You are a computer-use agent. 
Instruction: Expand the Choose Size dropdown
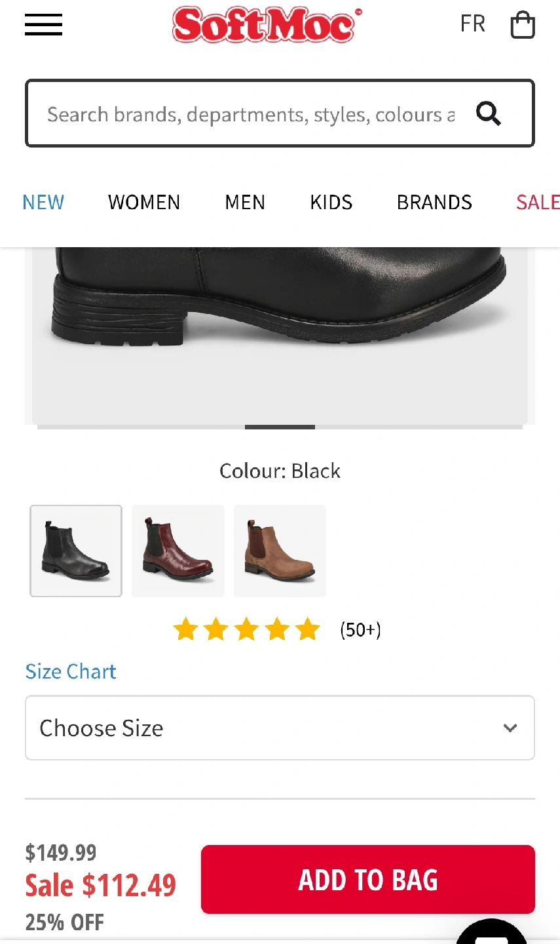tap(280, 728)
